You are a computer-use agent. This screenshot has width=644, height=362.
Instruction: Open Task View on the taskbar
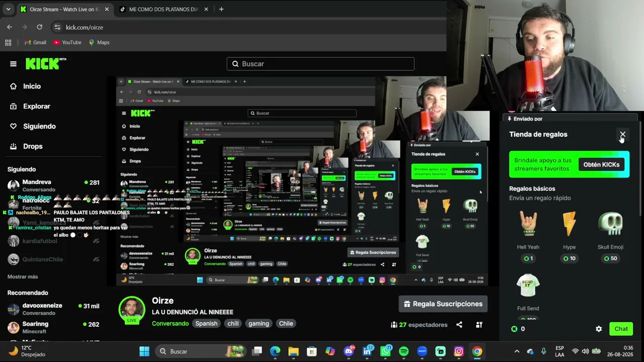(x=257, y=351)
